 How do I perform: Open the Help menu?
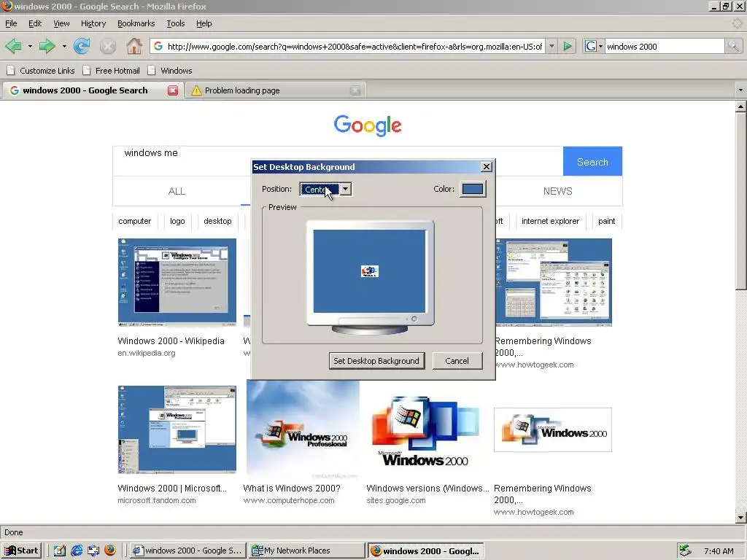point(204,23)
